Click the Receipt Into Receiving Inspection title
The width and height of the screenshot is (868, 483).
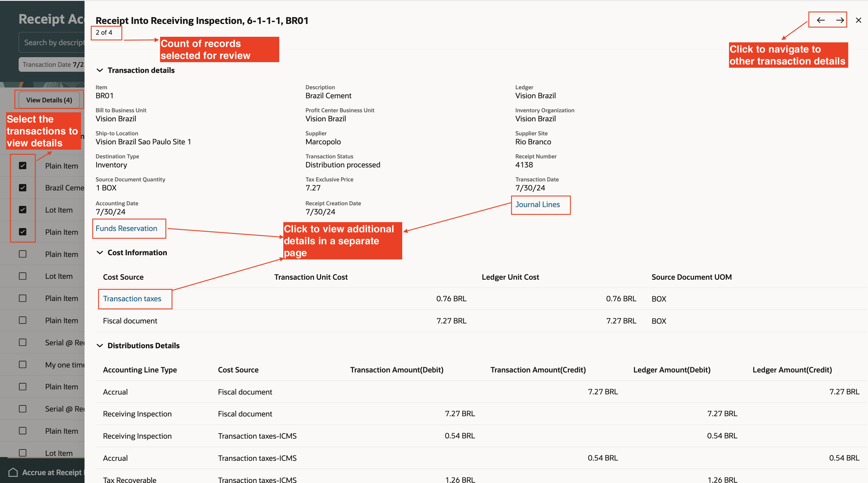coord(202,21)
